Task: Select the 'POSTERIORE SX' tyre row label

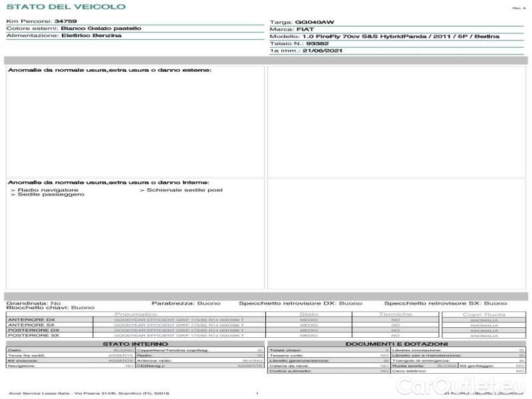Action: click(33, 335)
